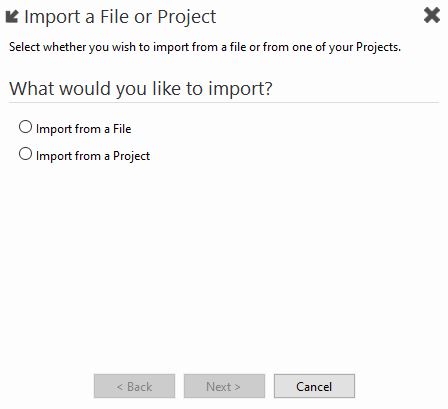Screen dimensions: 448x409
Task: Dismiss dialog using the Cancel button
Action: 314,386
